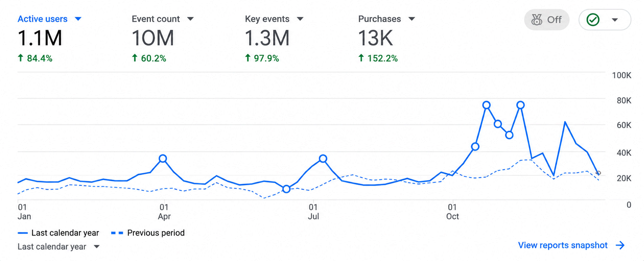Click the arrow icon beside View reports snapshot
The image size is (644, 261).
[620, 245]
